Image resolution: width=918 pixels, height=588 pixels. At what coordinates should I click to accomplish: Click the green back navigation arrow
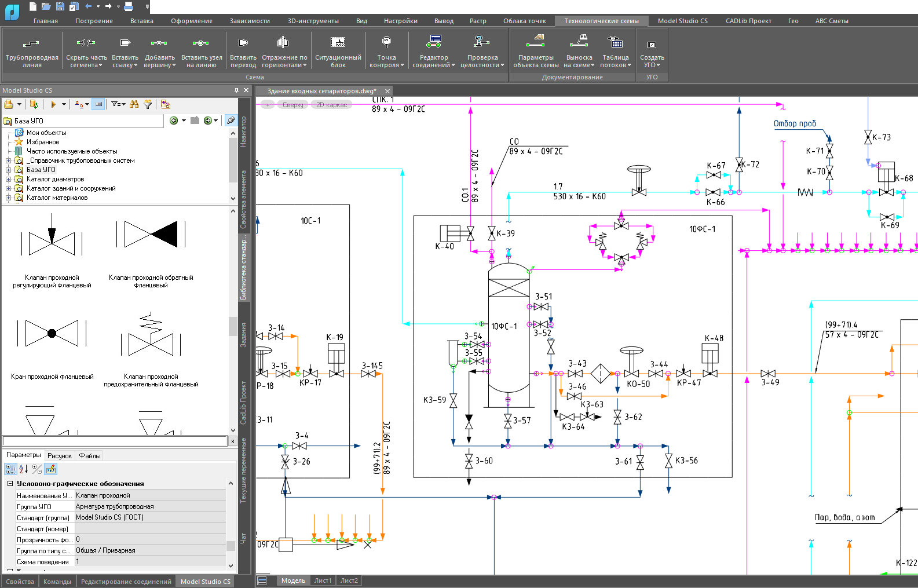174,120
